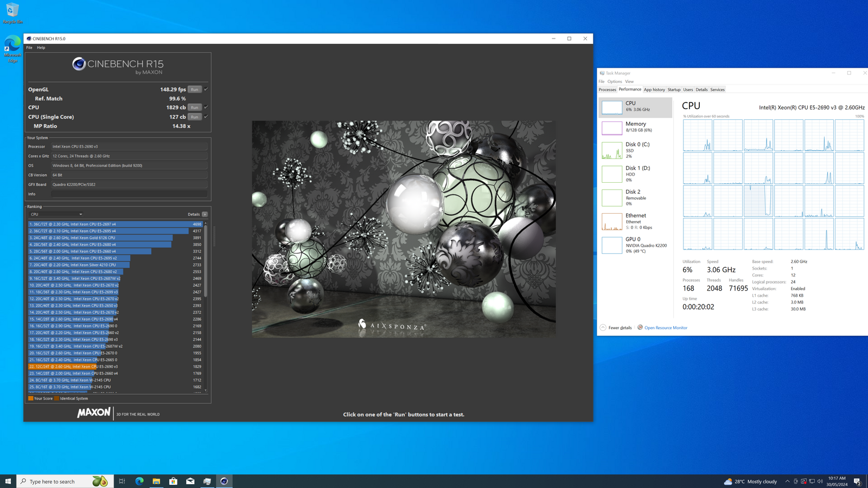Open Task Manager Options menu

pyautogui.click(x=615, y=81)
